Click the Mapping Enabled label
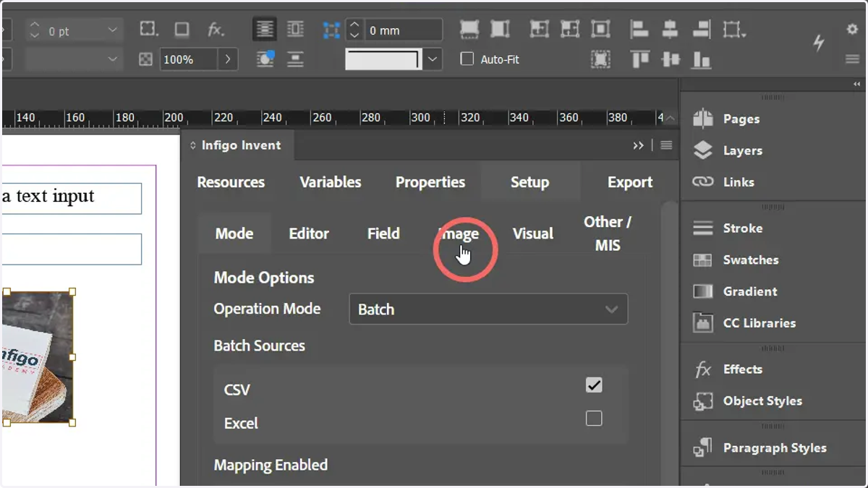The width and height of the screenshot is (868, 488). point(271,465)
